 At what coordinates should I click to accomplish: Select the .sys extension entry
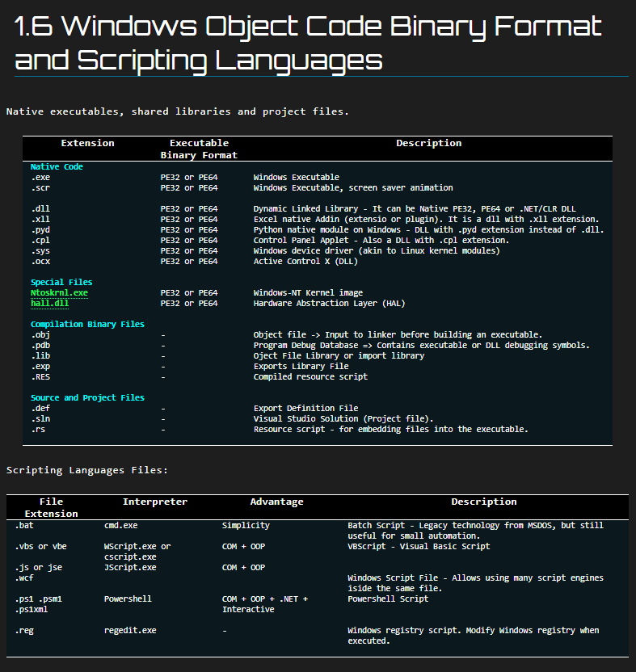pos(40,250)
